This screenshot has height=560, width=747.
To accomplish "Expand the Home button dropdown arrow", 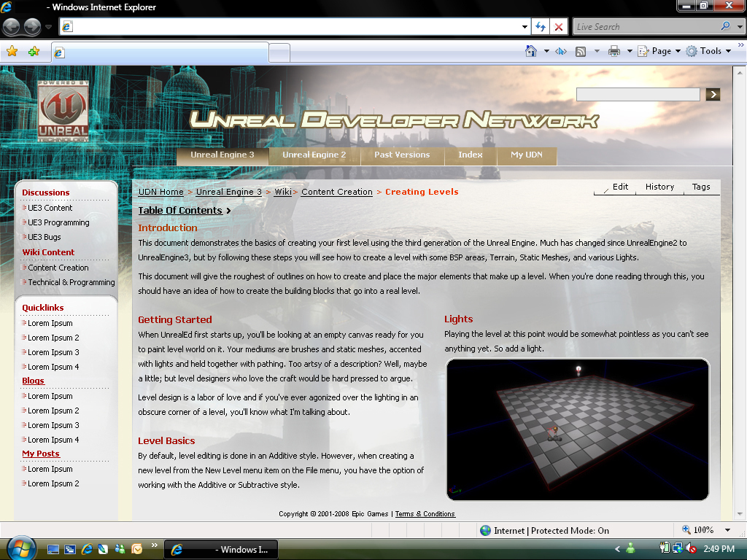I will click(x=546, y=51).
